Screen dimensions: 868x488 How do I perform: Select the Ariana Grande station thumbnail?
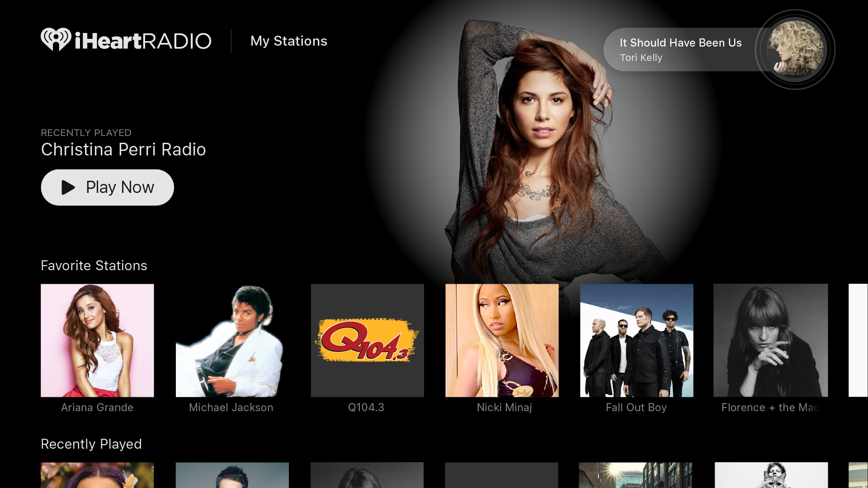(x=97, y=340)
